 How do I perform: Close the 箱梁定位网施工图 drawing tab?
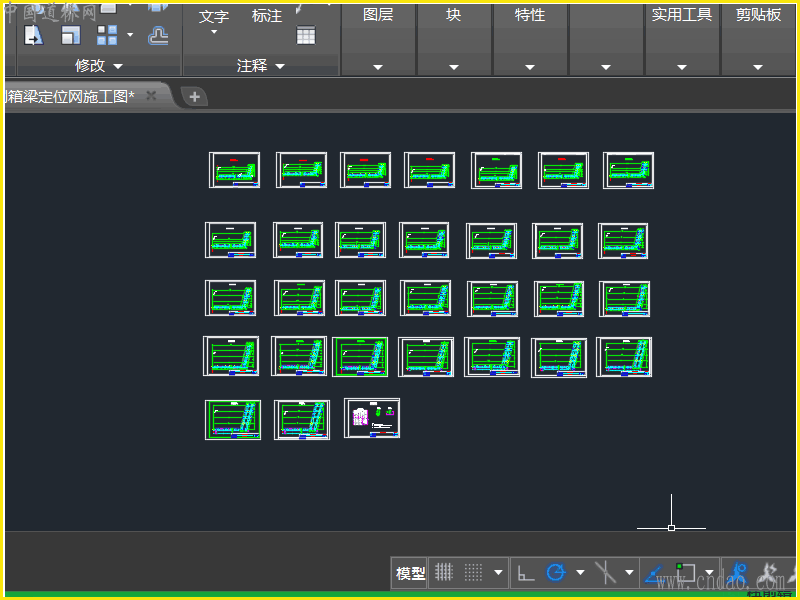[151, 95]
